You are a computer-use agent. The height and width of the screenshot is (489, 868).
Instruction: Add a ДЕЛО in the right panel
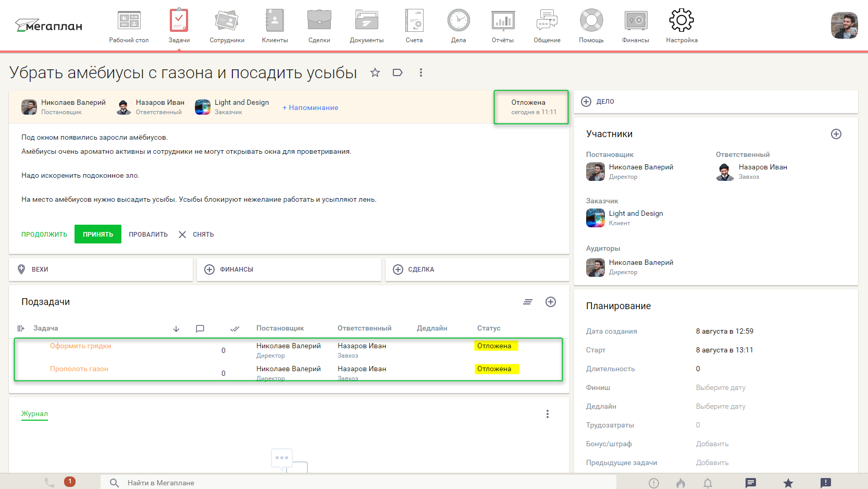(x=715, y=102)
